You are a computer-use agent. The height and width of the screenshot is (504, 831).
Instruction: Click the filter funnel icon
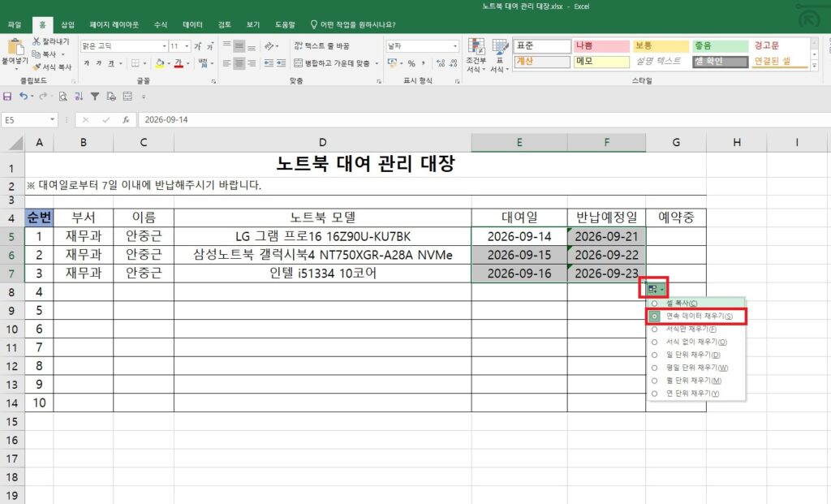95,97
